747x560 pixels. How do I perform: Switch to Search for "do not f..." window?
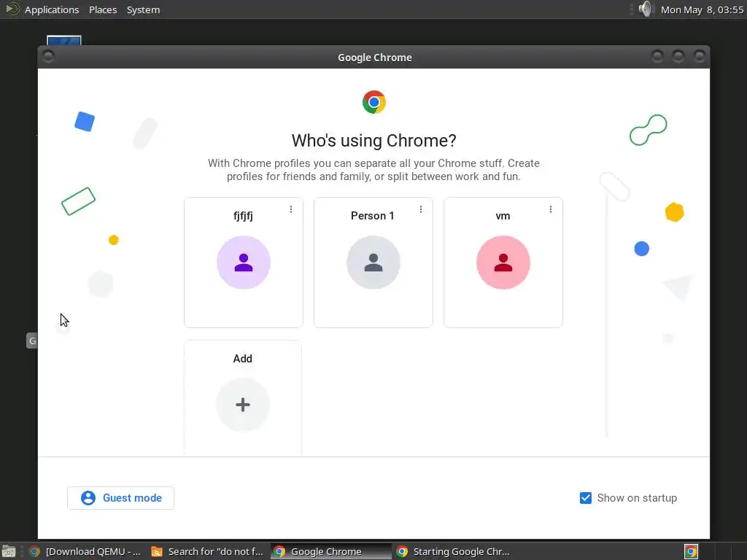(208, 551)
